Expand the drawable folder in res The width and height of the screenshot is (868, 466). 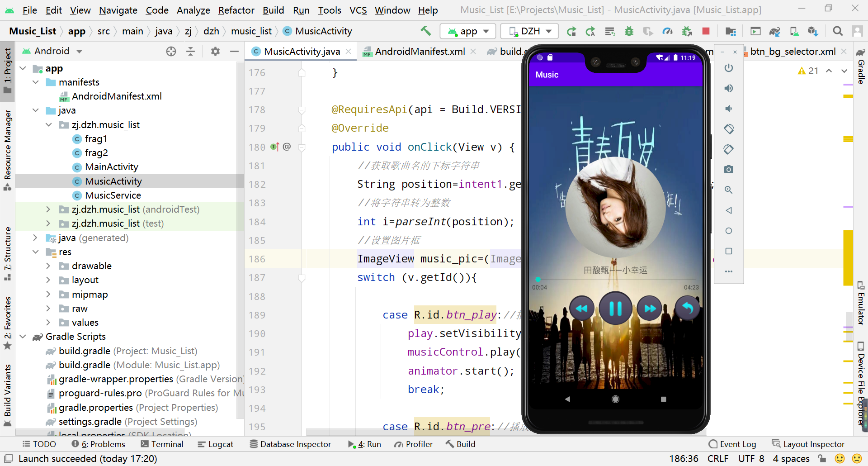(48, 266)
